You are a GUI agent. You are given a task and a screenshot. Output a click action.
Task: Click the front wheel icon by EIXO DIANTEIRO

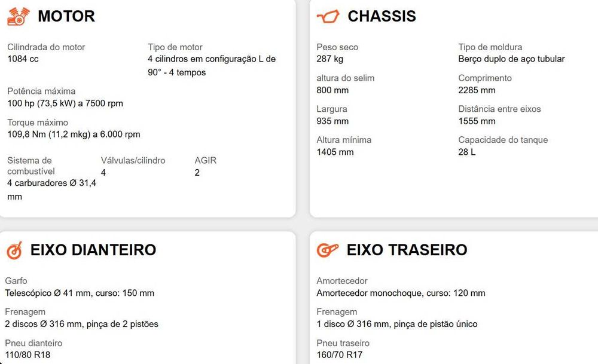(x=14, y=250)
